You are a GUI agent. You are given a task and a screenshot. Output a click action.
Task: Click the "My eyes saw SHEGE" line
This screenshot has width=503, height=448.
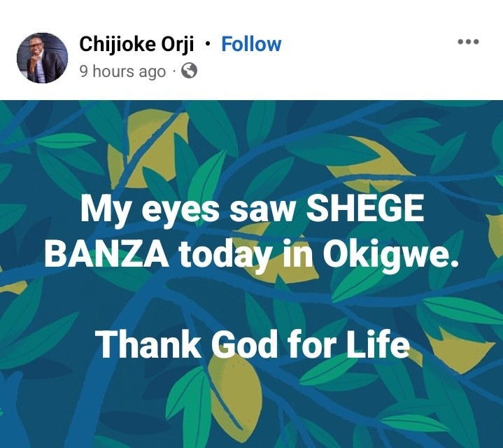[x=252, y=210]
